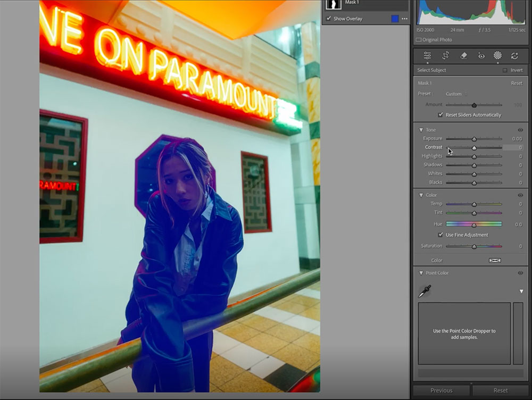Image resolution: width=532 pixels, height=400 pixels.
Task: Click the ISO 2000 metadata text
Action: point(425,30)
